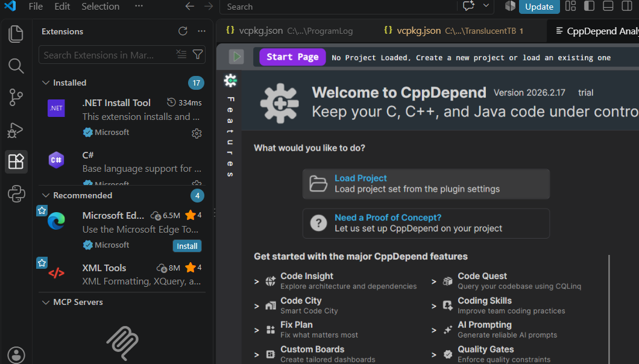The image size is (639, 364).
Task: Switch to vcpkg.json TranslucentTB tab
Action: click(x=456, y=31)
